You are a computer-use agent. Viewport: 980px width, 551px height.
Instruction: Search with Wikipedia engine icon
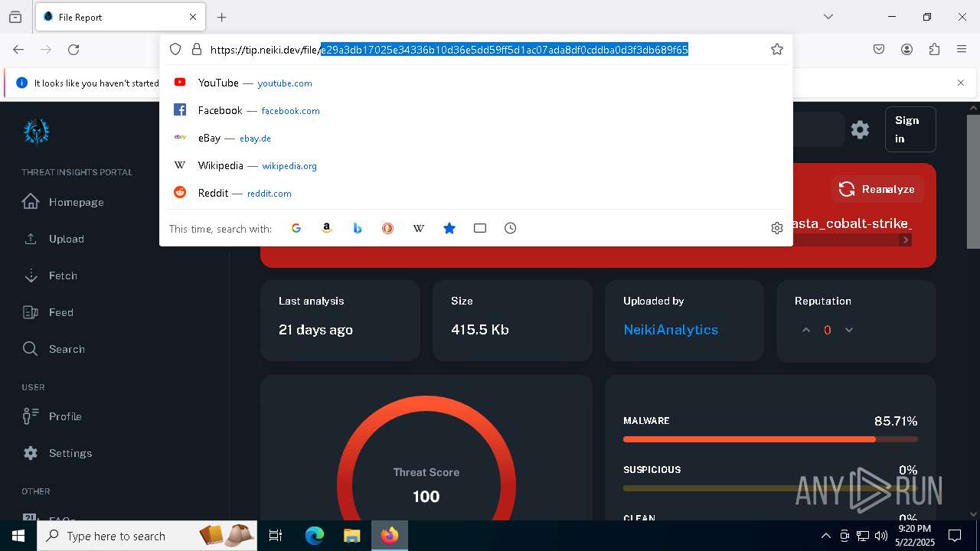pos(419,228)
